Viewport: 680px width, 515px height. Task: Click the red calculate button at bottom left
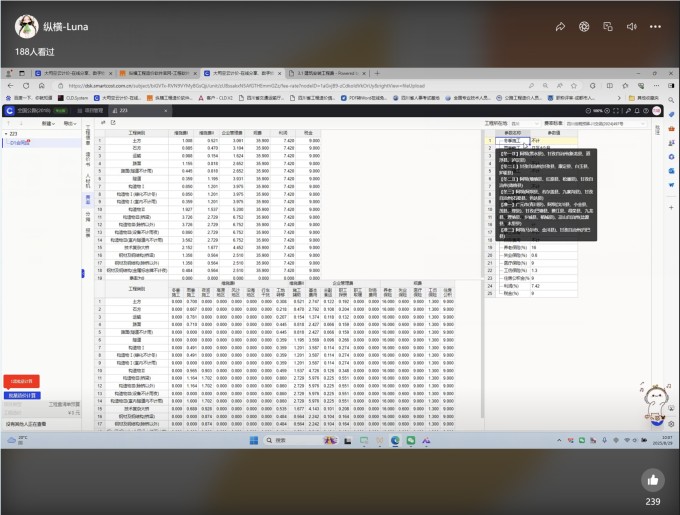point(21,381)
